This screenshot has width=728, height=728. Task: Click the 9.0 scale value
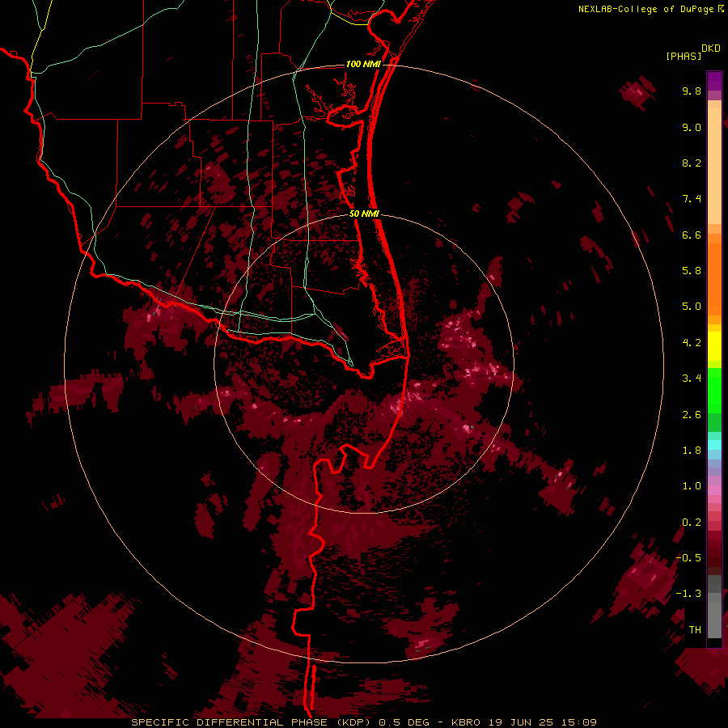point(692,127)
